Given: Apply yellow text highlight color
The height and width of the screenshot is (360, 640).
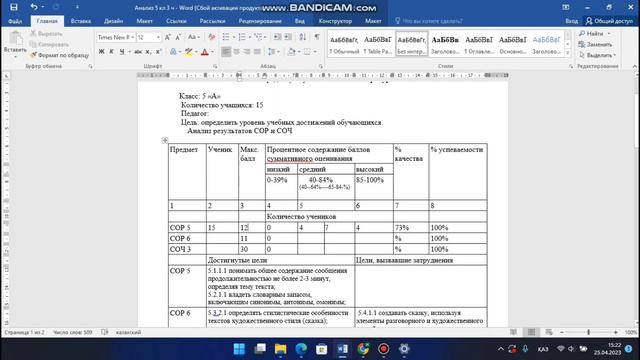Looking at the screenshot, I should click(188, 52).
